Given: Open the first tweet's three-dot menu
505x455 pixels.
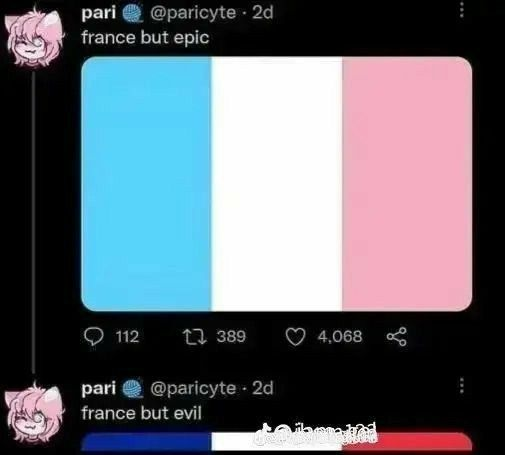Looking at the screenshot, I should click(x=462, y=11).
